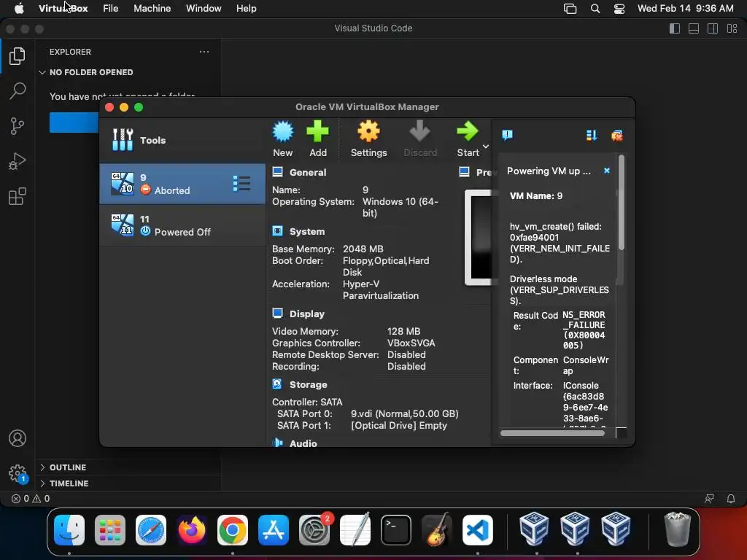Open VS Code Extensions icon
This screenshot has width=747, height=560.
coord(18,196)
